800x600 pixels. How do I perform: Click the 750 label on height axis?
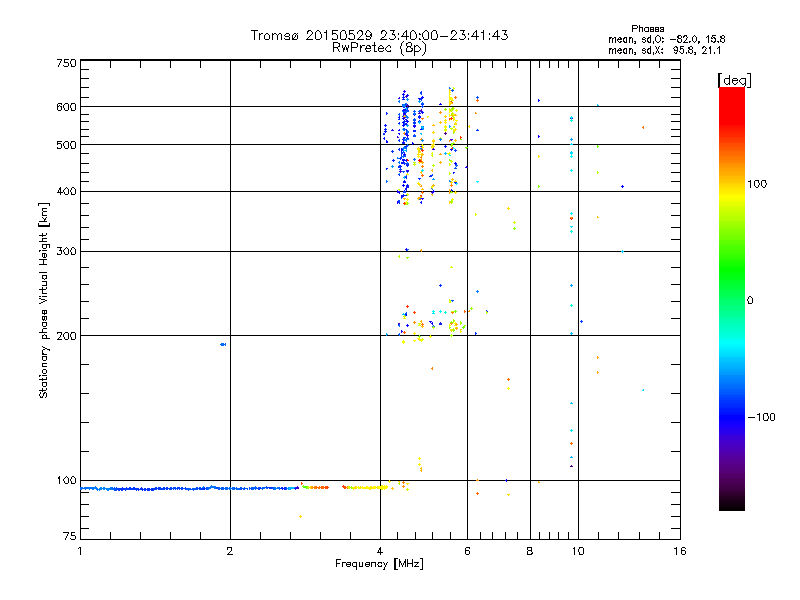[x=66, y=63]
